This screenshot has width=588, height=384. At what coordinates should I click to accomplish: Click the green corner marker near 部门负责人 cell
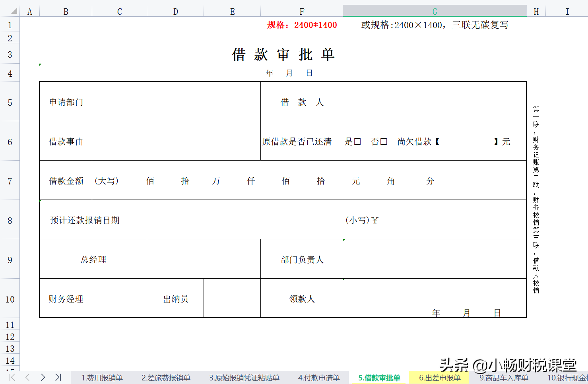pyautogui.click(x=343, y=239)
